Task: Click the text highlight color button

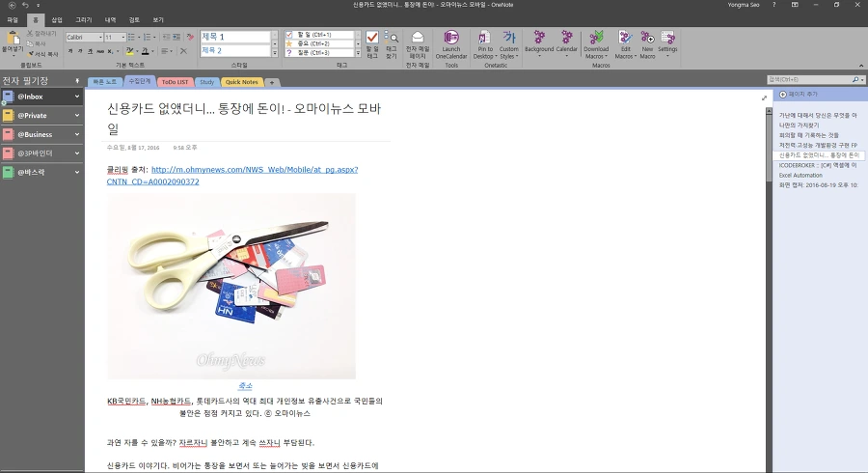Action: pyautogui.click(x=129, y=51)
